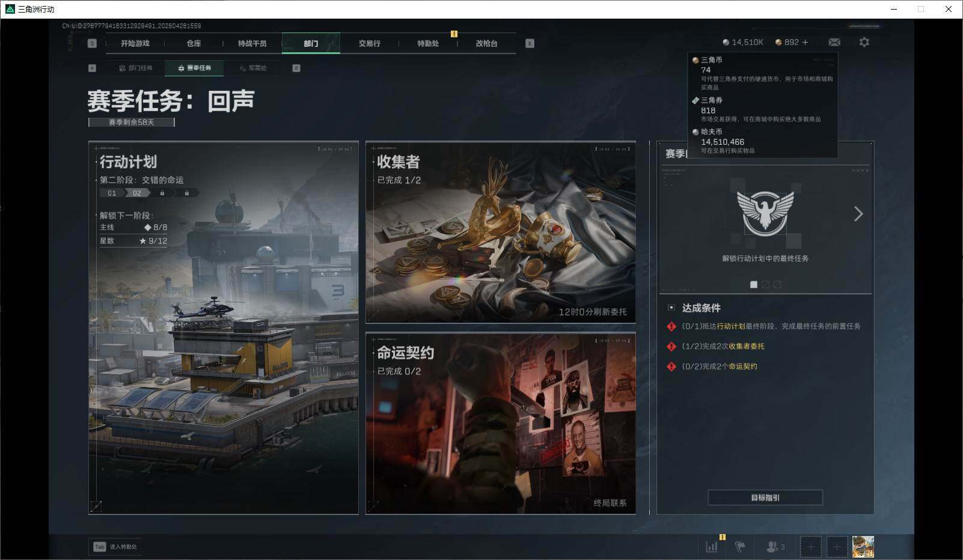Click the locked third phase padlock
The height and width of the screenshot is (560, 963).
(x=161, y=192)
